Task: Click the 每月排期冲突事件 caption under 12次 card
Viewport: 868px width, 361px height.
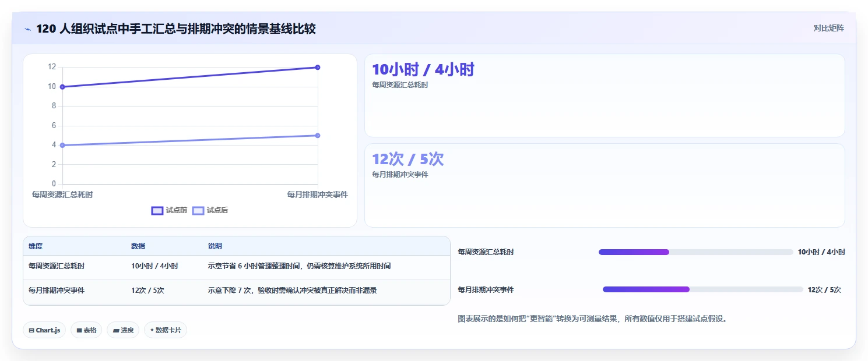Action: (x=400, y=175)
